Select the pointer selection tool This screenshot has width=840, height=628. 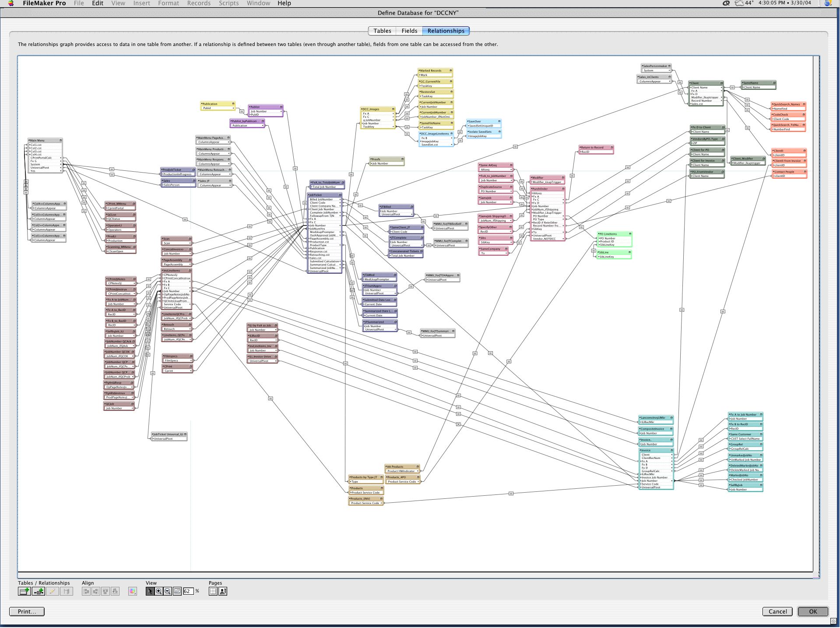pos(150,592)
